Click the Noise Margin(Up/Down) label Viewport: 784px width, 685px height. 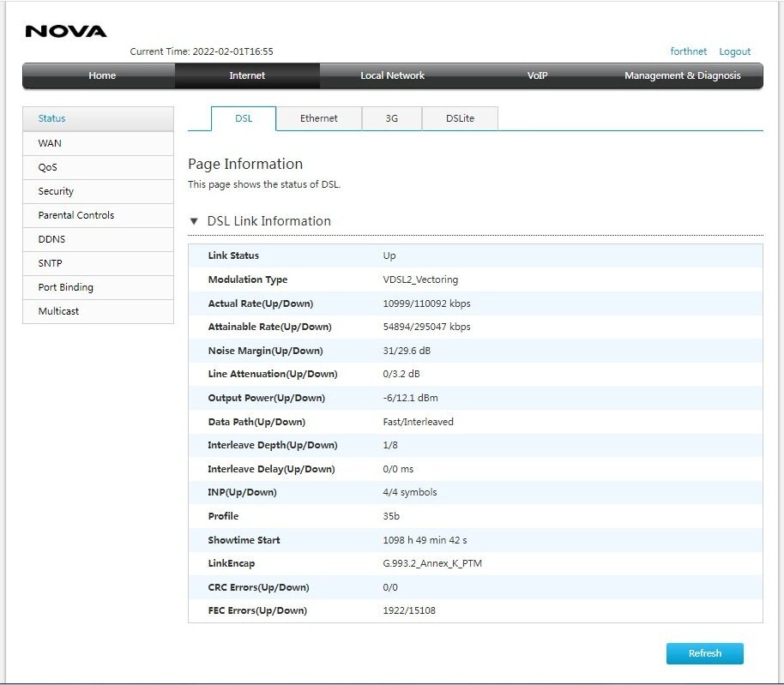click(265, 351)
